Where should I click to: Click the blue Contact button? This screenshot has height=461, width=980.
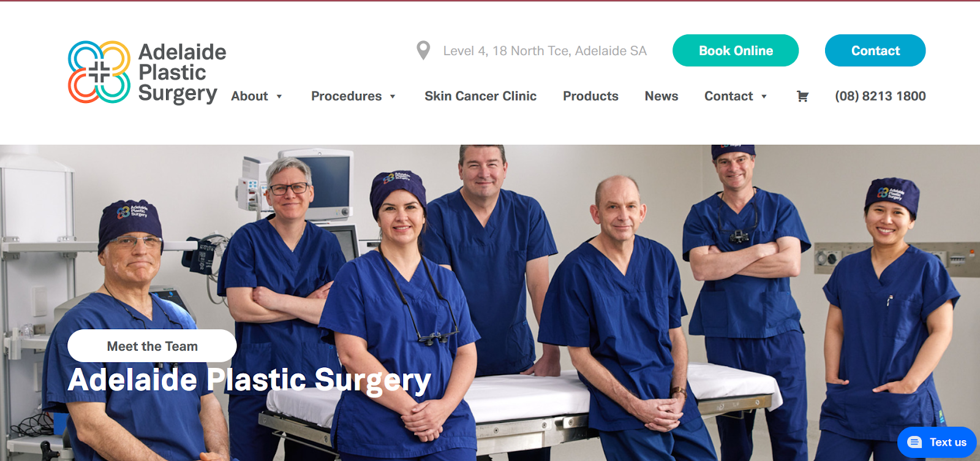point(875,50)
